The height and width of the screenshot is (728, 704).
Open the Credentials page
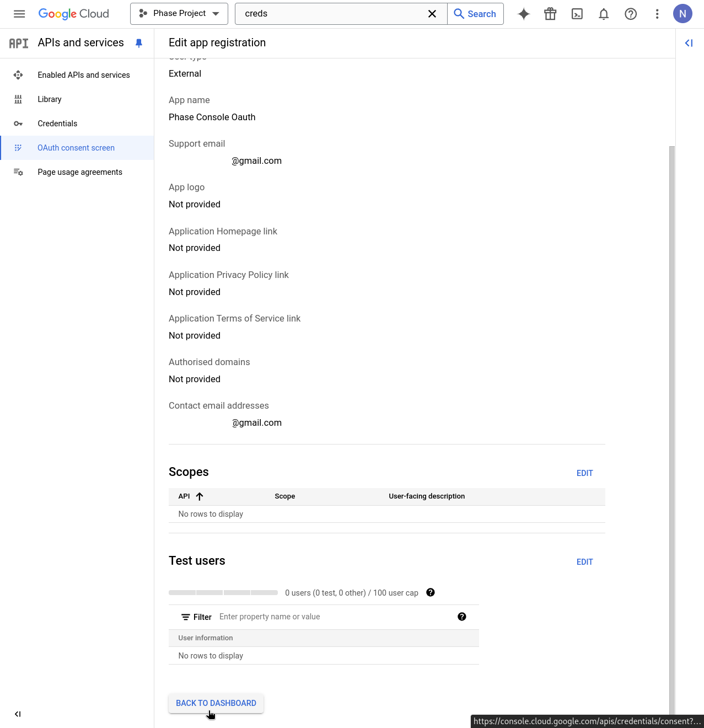57,124
